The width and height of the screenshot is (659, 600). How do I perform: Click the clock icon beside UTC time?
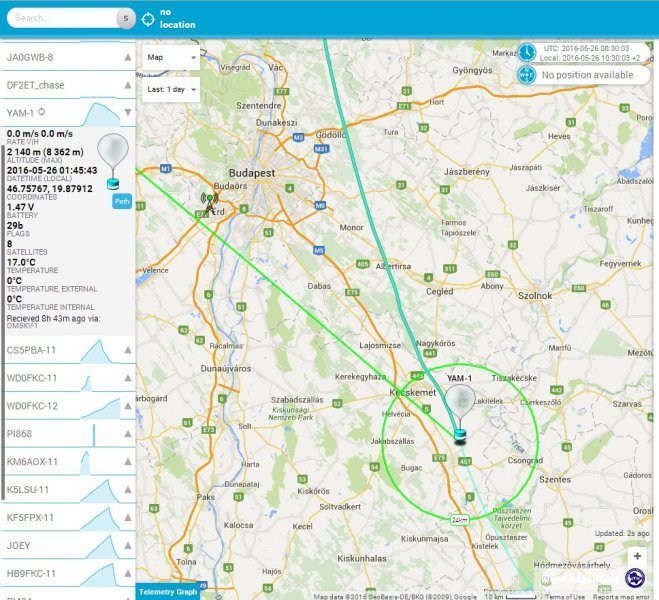coord(527,53)
